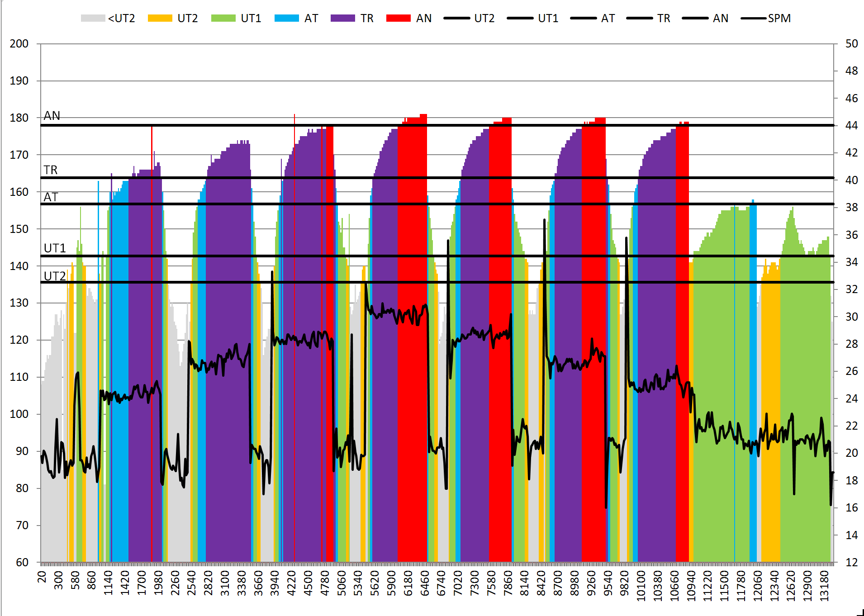
Task: Click the green UT1 legend swatch
Action: [223, 19]
